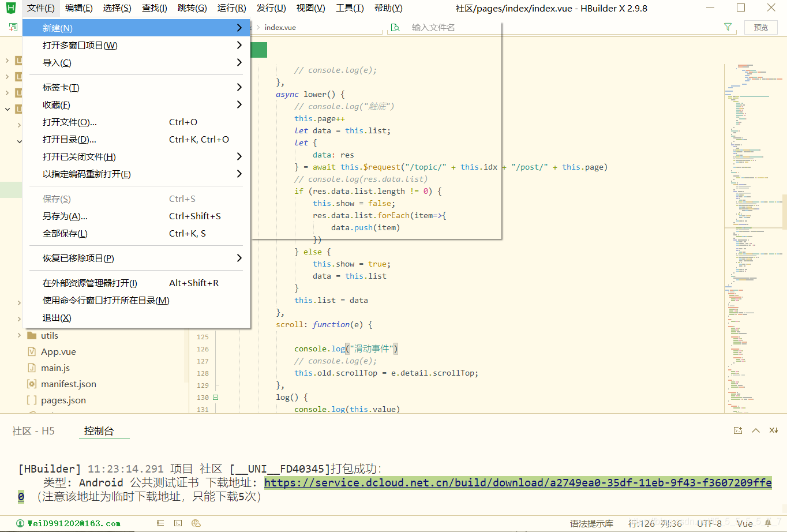This screenshot has height=532, width=787.
Task: Choose 退出(X) to exit
Action: coord(136,317)
